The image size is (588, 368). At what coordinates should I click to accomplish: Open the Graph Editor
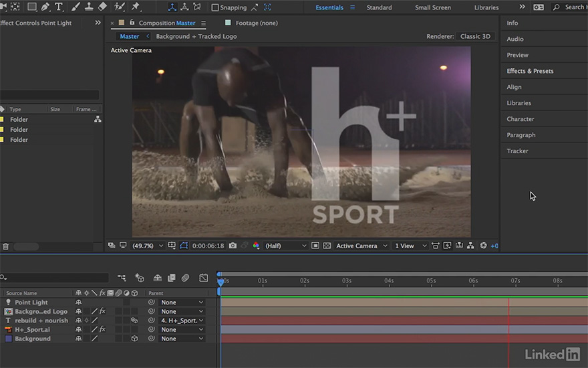[x=203, y=278]
